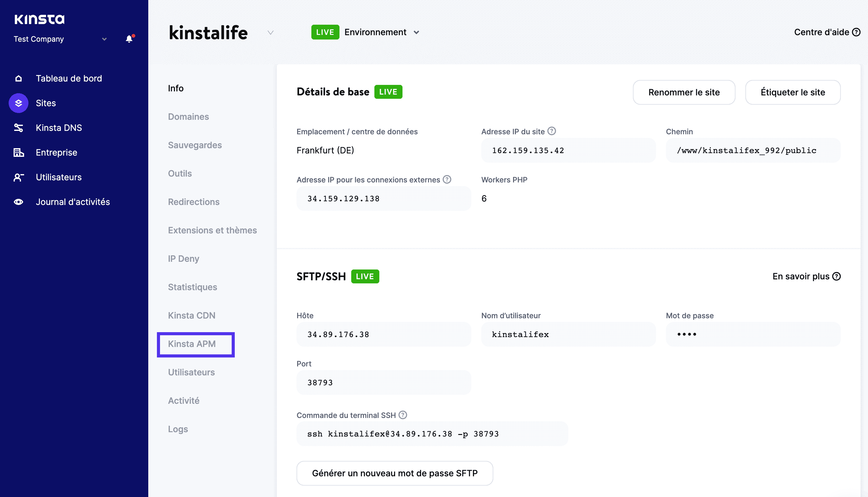Click the Entreprise building icon
The height and width of the screenshot is (497, 868).
tap(19, 152)
